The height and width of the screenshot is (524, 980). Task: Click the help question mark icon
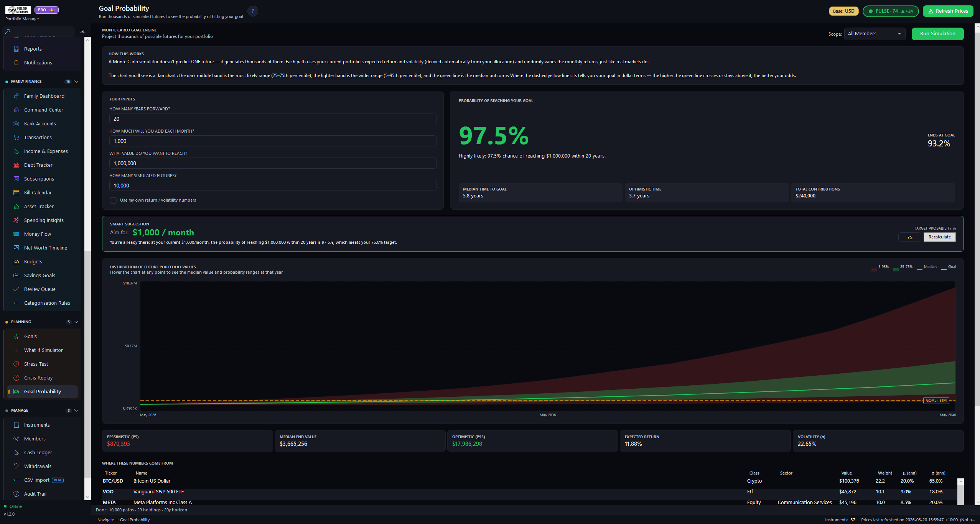(x=252, y=11)
